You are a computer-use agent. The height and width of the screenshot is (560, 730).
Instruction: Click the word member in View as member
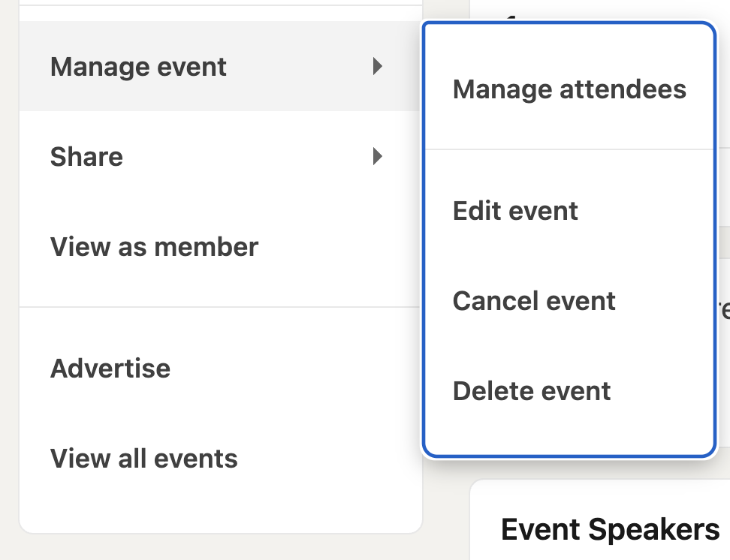click(210, 247)
